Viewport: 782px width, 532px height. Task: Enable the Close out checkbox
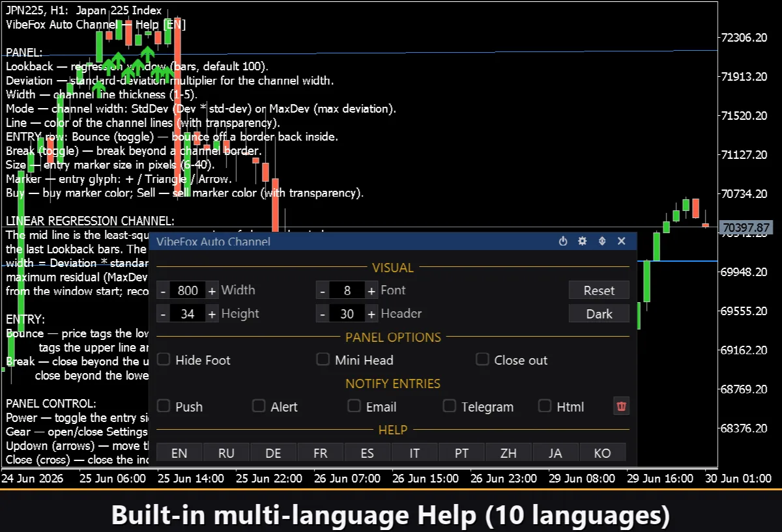pos(482,359)
